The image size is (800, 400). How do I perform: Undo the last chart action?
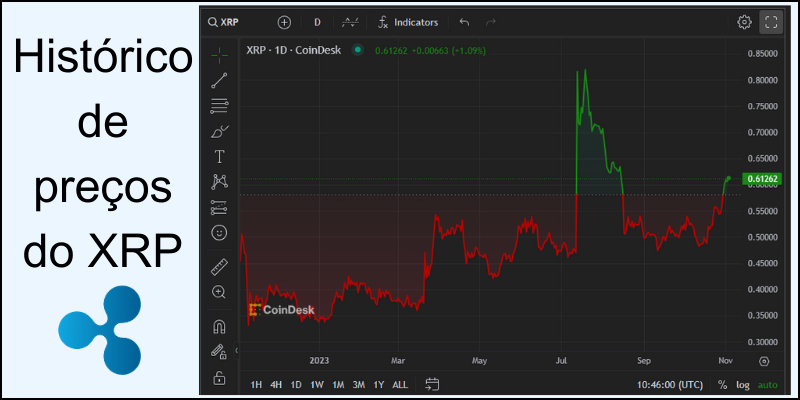(464, 22)
